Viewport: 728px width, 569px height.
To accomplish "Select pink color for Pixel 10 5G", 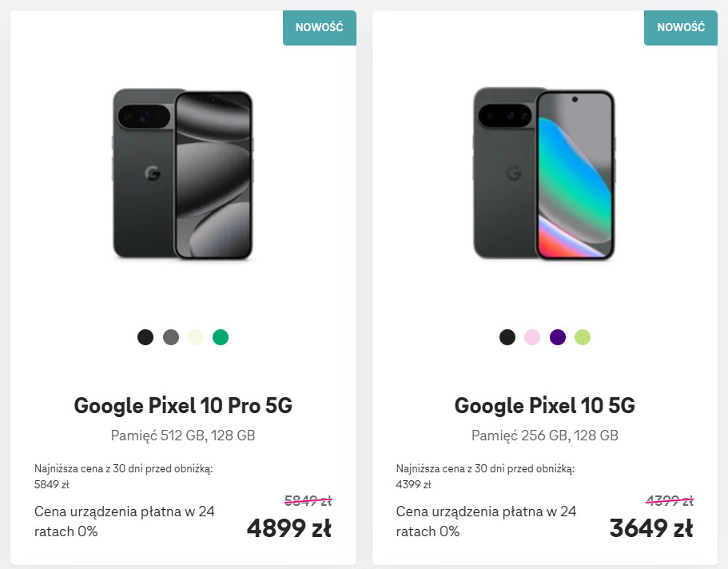I will [532, 337].
